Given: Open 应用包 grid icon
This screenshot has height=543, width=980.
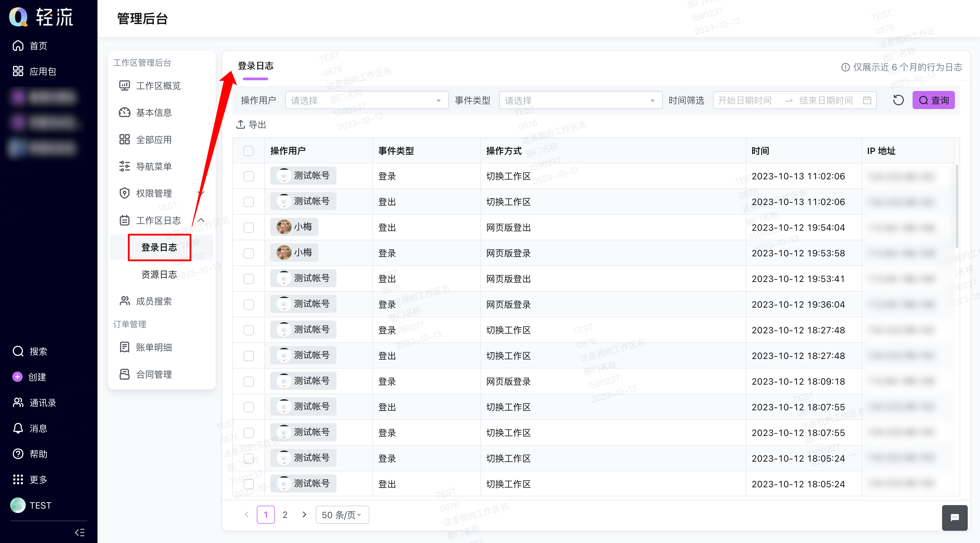Looking at the screenshot, I should point(18,71).
